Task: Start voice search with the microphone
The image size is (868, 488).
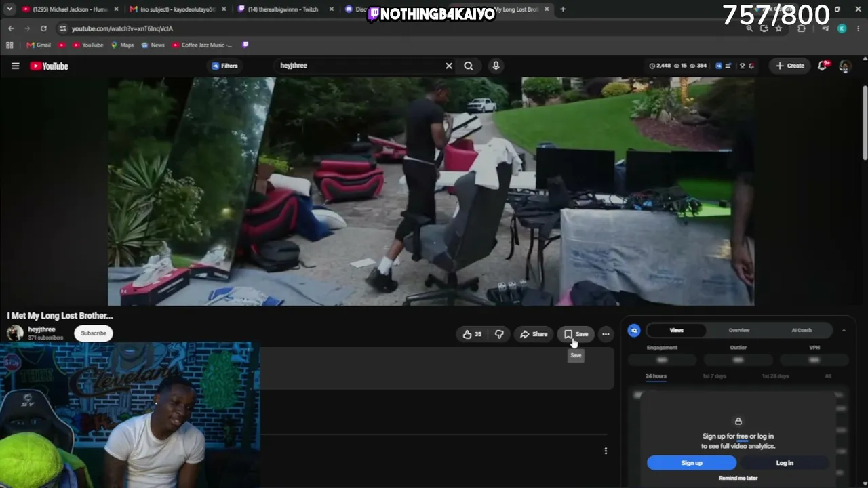Action: tap(496, 66)
